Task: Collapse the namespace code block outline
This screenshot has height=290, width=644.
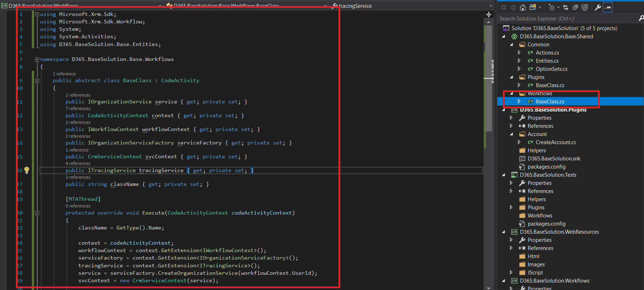Action: (37, 59)
